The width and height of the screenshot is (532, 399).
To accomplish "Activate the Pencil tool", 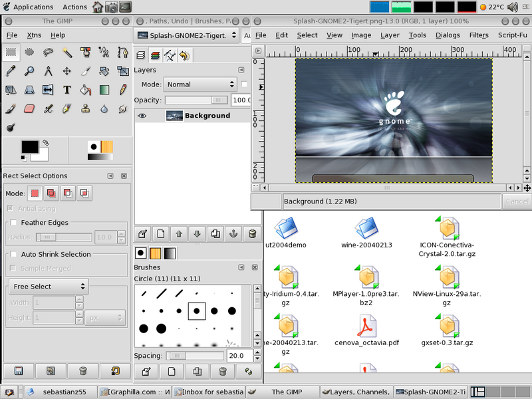I will pyautogui.click(x=123, y=90).
